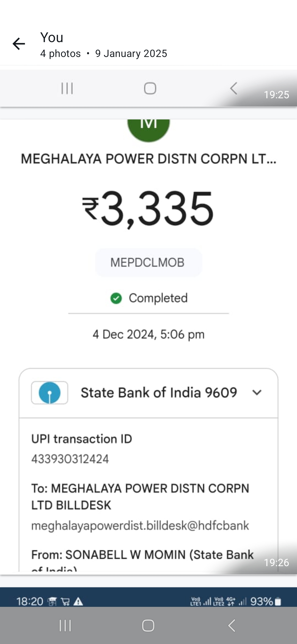This screenshot has width=297, height=644.
Task: Collapse the State Bank of India 9609 chevron
Action: coord(257,392)
